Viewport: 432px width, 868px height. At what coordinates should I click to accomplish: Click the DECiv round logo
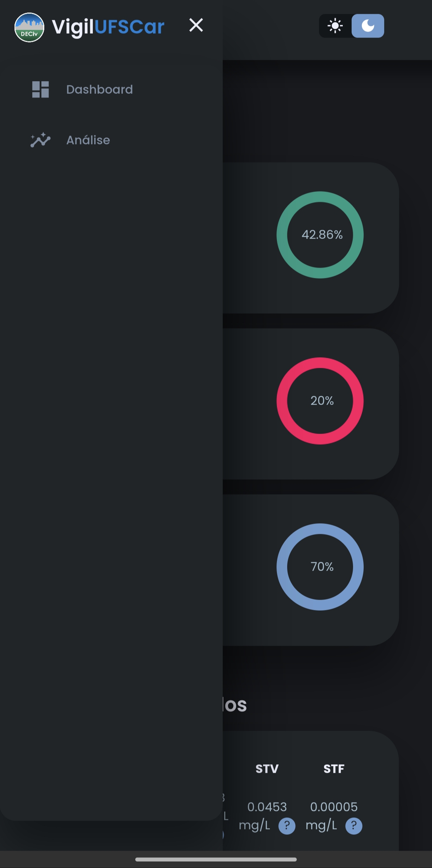pos(29,27)
